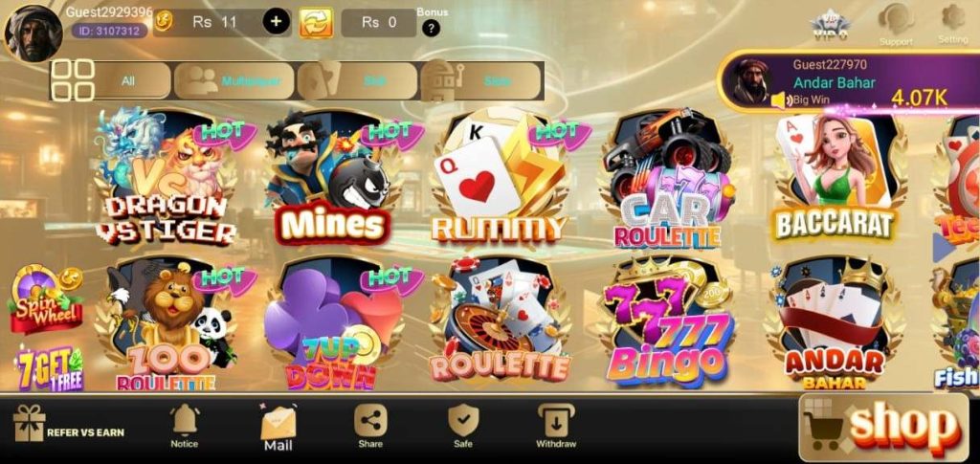Open the Rummy card game

500,177
